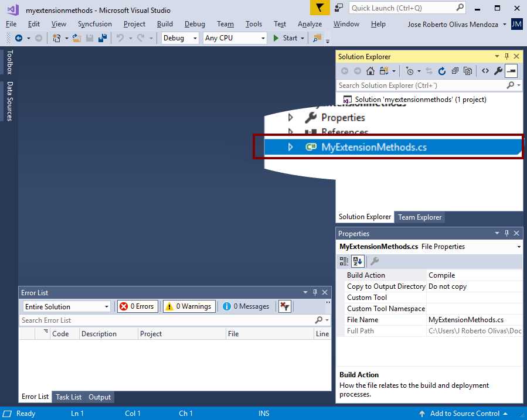This screenshot has height=420, width=527.
Task: Click the clear filters icon in Error List
Action: (x=285, y=306)
